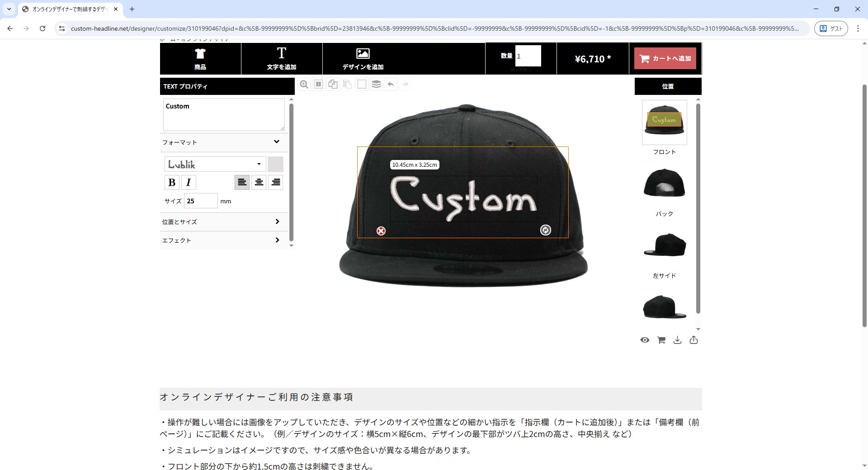Open the layers stack icon
This screenshot has height=470, width=868.
(x=376, y=85)
